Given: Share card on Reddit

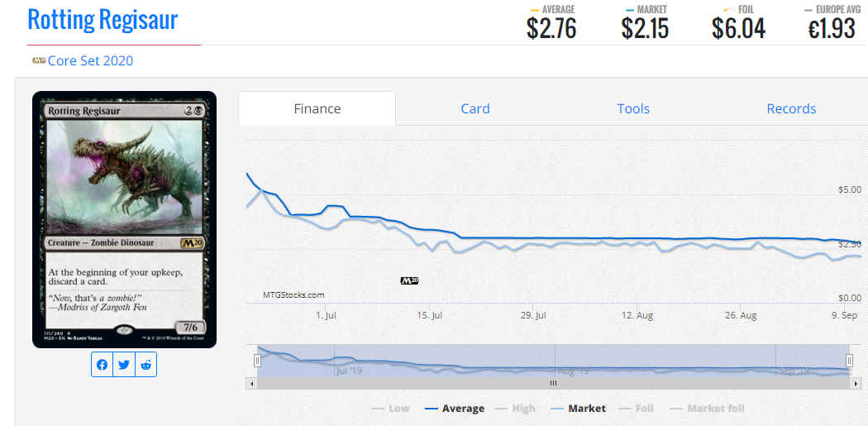Looking at the screenshot, I should point(145,365).
